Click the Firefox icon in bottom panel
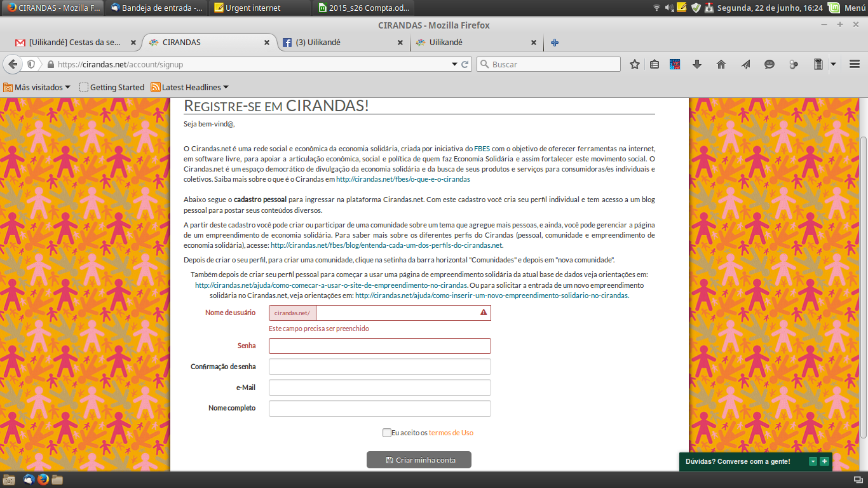Screen dimensions: 868x488 coord(43,480)
